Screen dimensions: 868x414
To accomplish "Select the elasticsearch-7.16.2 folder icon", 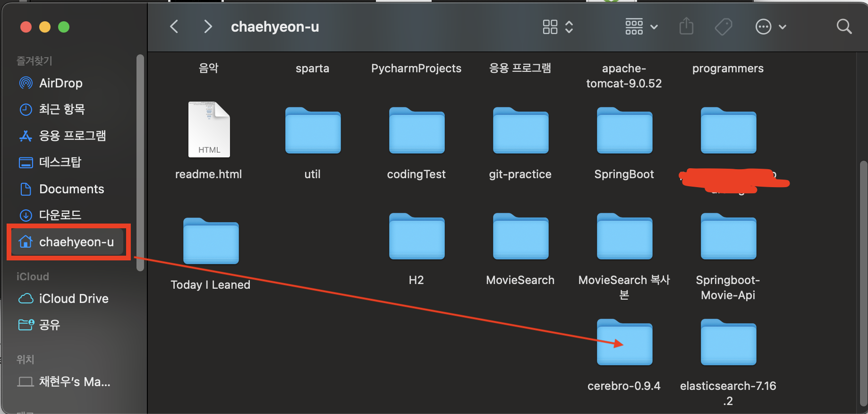I will tap(728, 342).
